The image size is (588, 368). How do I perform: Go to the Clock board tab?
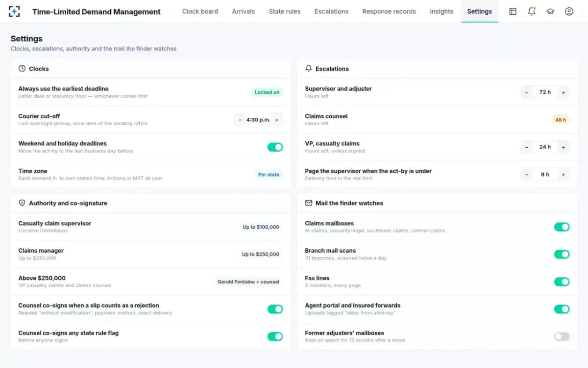[200, 11]
